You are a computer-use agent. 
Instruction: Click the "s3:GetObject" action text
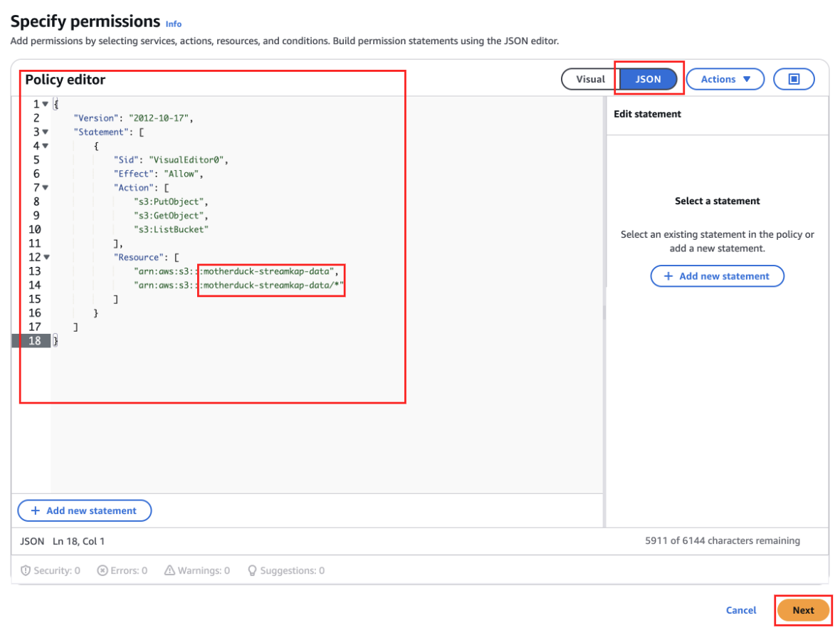click(171, 216)
